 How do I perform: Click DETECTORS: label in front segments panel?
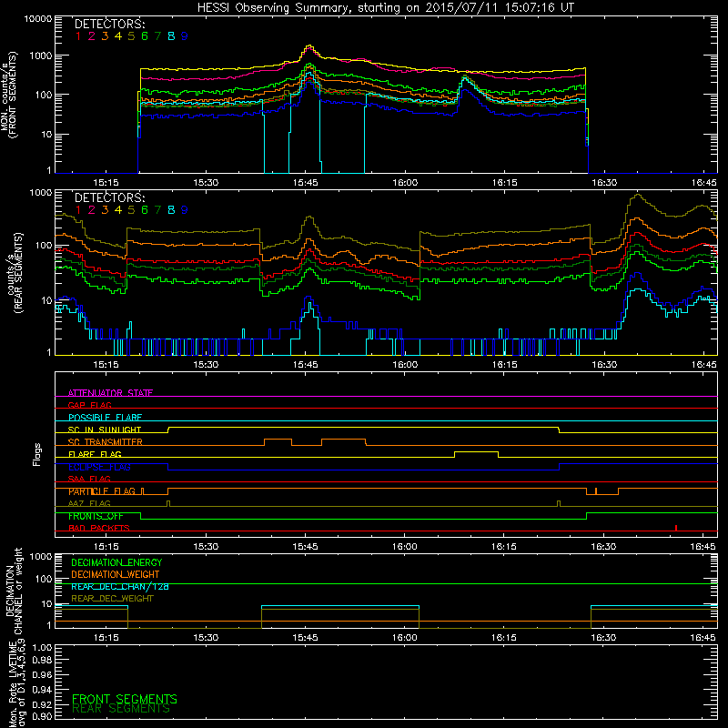[x=110, y=24]
